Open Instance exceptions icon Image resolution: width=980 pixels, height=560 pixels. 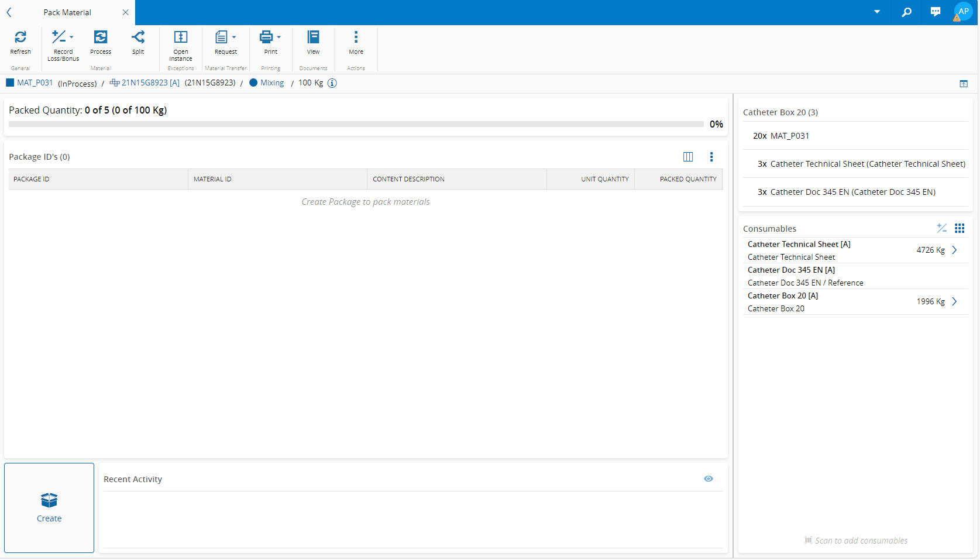click(181, 37)
